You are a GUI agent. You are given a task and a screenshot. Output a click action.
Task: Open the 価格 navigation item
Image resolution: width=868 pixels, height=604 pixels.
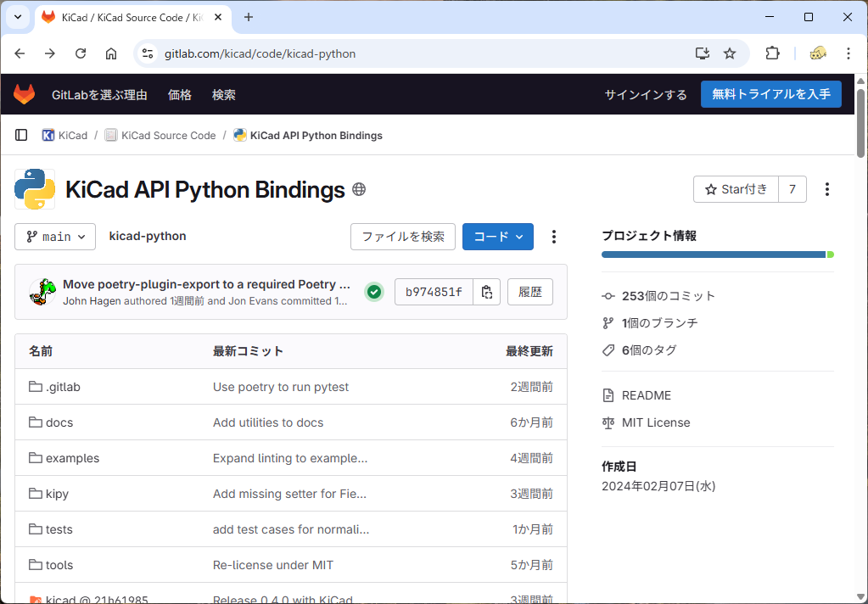point(180,95)
